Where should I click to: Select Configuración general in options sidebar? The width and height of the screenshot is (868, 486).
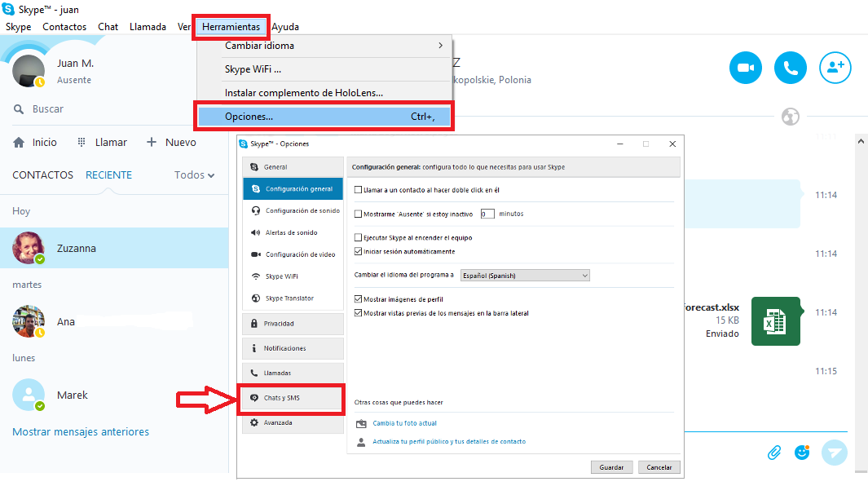pos(293,189)
